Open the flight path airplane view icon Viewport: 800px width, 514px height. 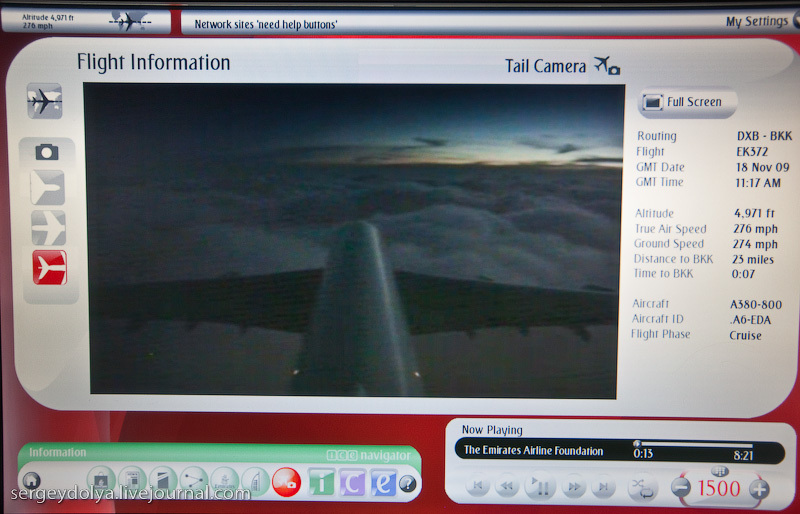[x=45, y=101]
